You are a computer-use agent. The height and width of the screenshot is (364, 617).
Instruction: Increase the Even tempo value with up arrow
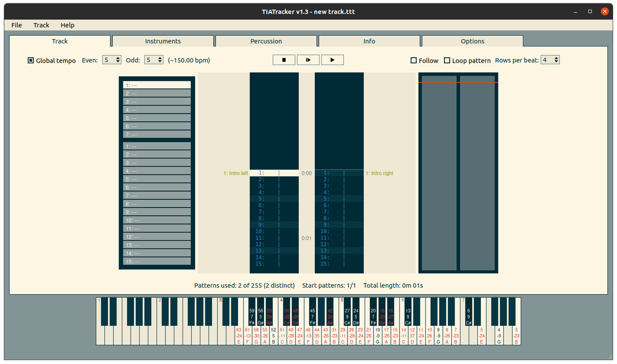pos(118,58)
